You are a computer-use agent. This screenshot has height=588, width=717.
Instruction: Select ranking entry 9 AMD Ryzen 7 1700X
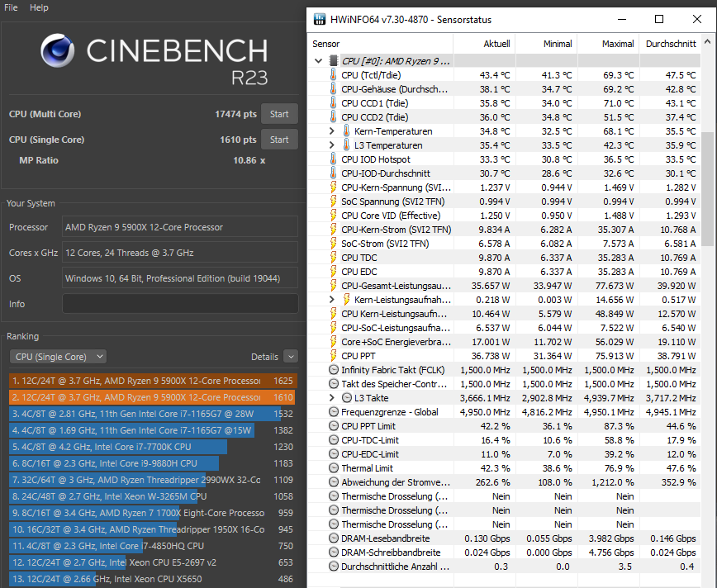[x=153, y=513]
